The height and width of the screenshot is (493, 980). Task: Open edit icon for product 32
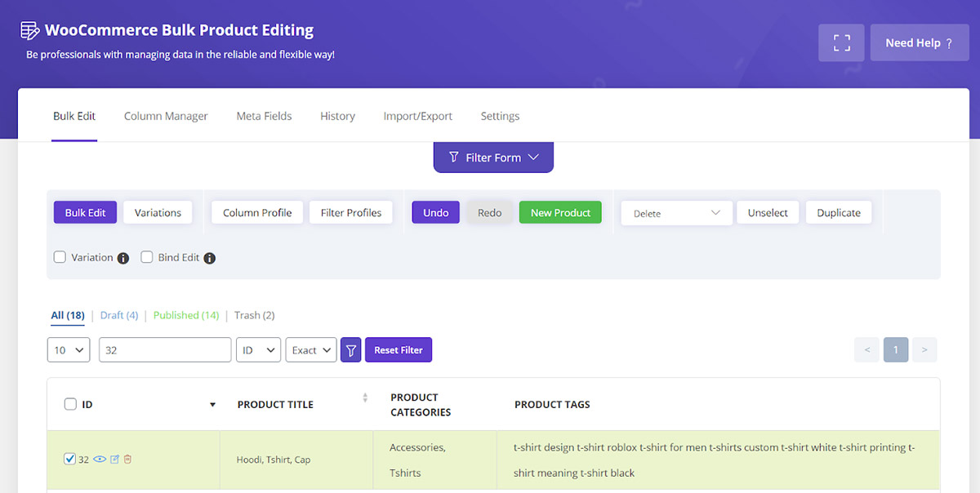click(115, 460)
